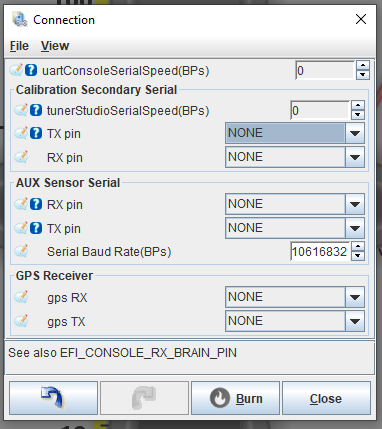Click the note icon for AUX Sensor Serial RX pin
The width and height of the screenshot is (382, 429).
pyautogui.click(x=21, y=204)
